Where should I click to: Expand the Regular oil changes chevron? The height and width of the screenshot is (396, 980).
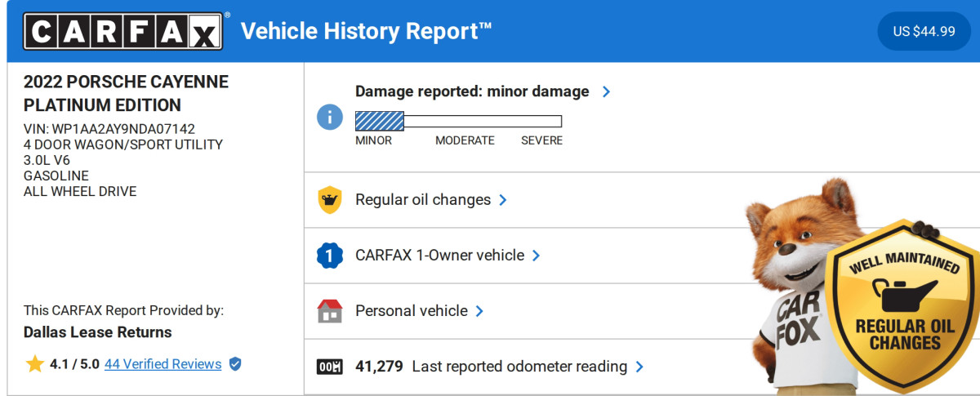coord(503,200)
